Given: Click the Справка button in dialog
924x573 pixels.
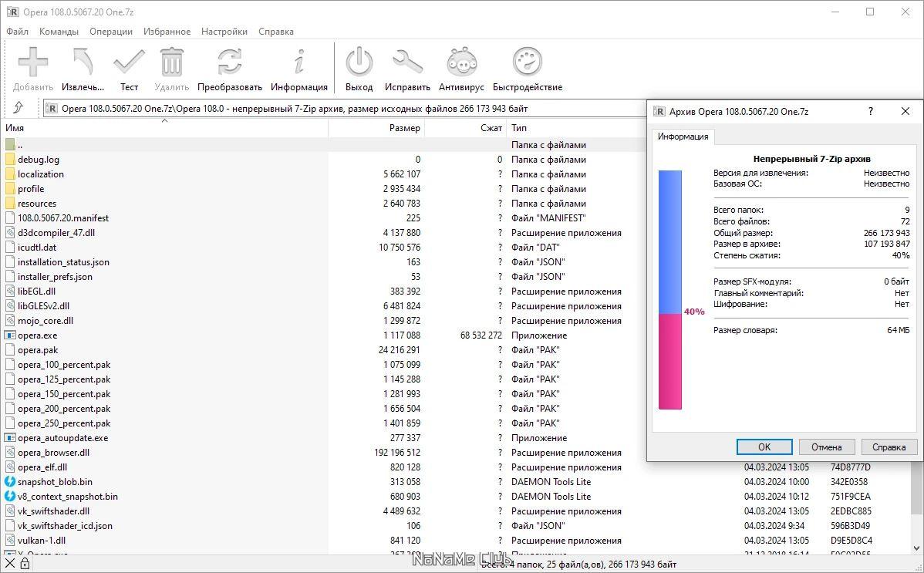Looking at the screenshot, I should click(x=889, y=447).
